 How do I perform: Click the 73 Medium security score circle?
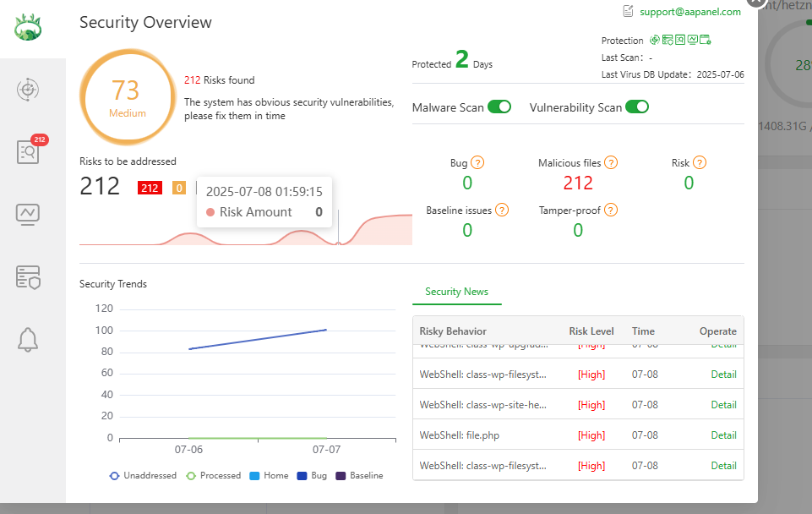tap(126, 97)
